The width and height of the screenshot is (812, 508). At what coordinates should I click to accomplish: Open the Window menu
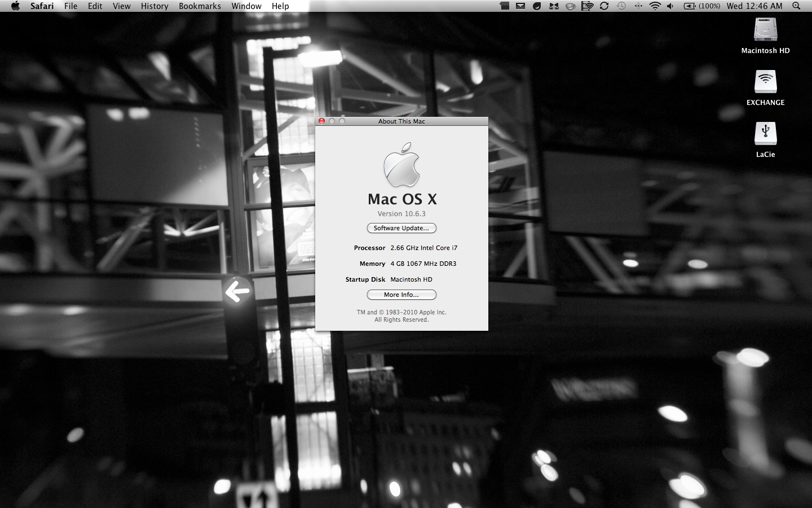pos(246,6)
